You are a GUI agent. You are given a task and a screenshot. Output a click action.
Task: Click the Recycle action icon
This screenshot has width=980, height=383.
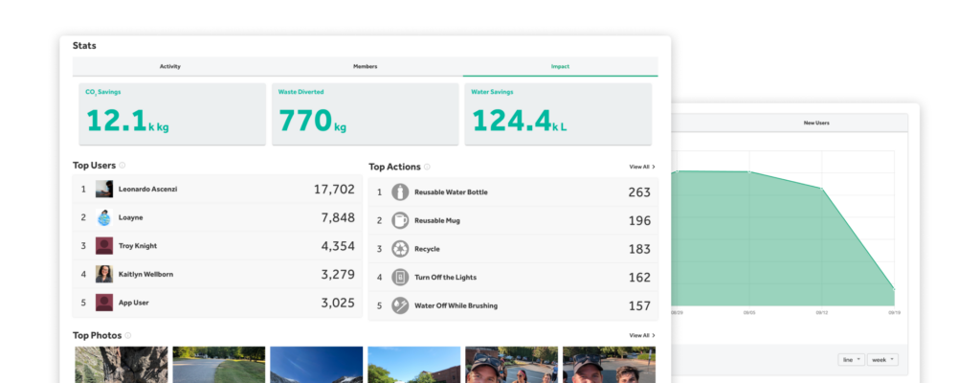(x=400, y=249)
